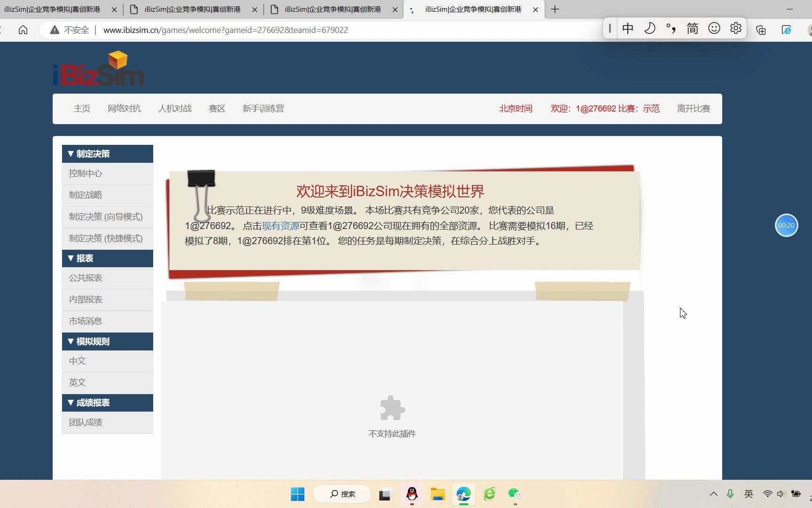The image size is (812, 508).
Task: Toggle IME Chinese mode 中 icon
Action: 628,29
